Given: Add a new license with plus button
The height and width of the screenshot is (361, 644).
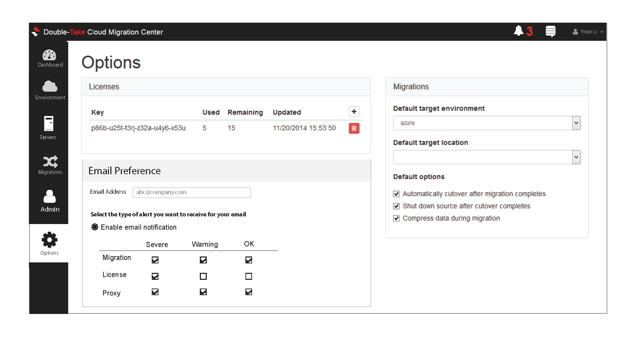Looking at the screenshot, I should [354, 112].
